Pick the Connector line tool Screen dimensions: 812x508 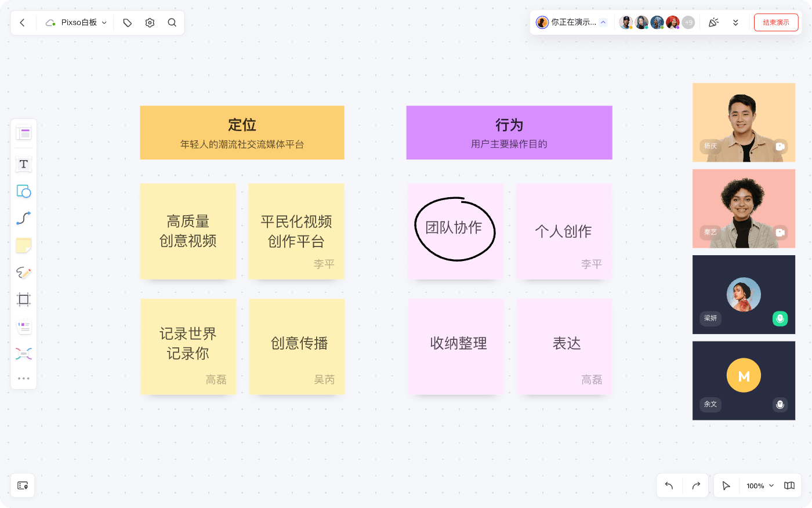pos(23,218)
